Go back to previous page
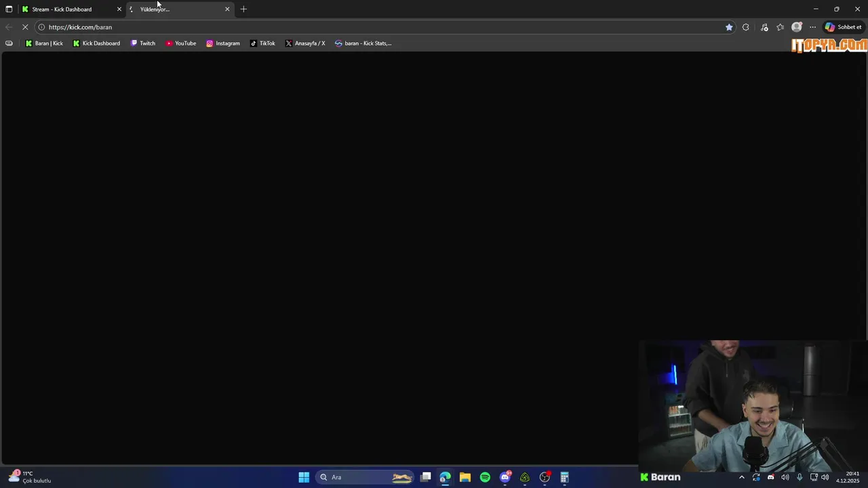 point(9,27)
